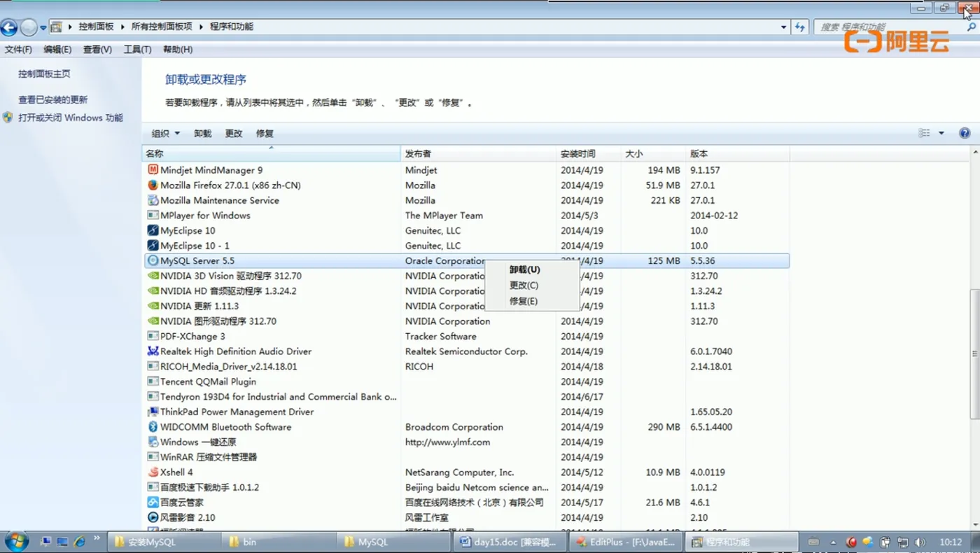Click the Mindjet MindManager 9 icon
Image resolution: width=980 pixels, height=553 pixels.
click(x=153, y=170)
